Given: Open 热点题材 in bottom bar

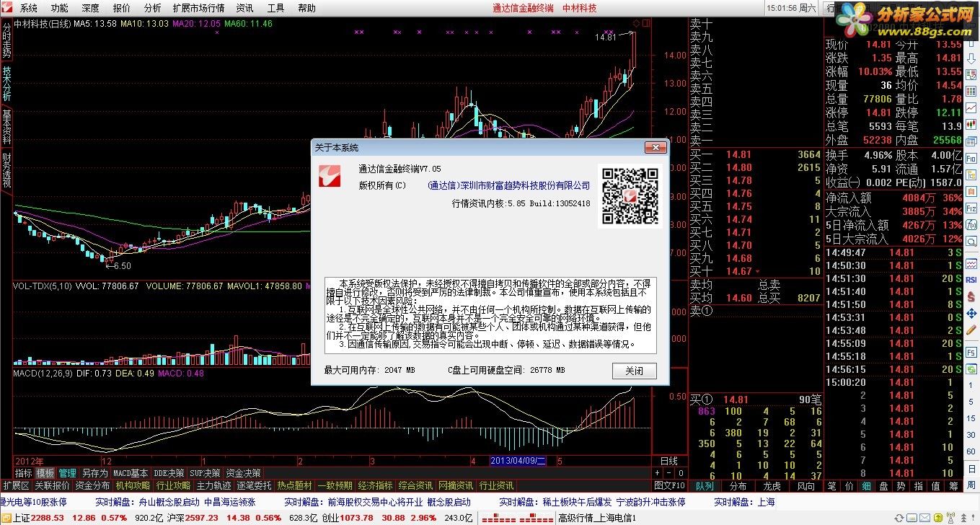Looking at the screenshot, I should pos(294,485).
